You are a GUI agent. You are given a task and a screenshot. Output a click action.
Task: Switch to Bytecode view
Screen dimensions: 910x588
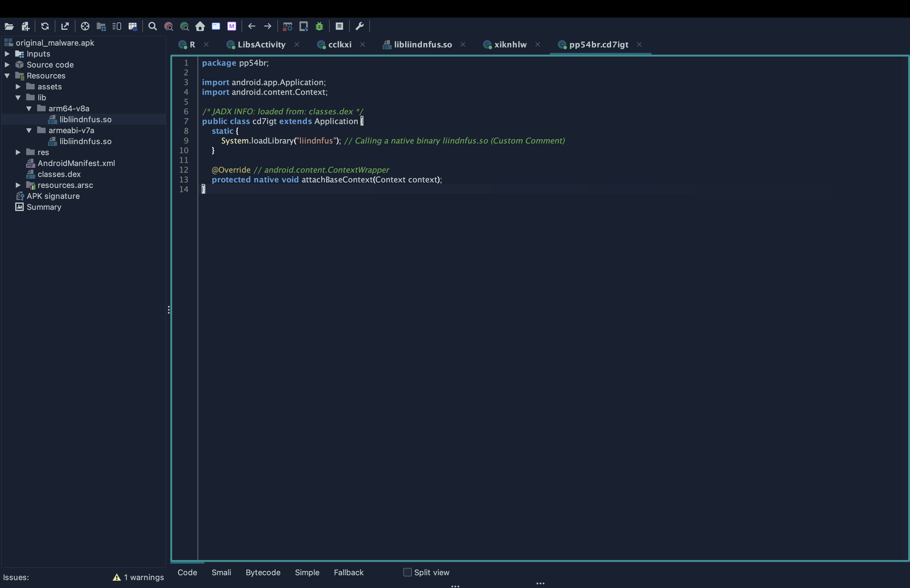coord(263,572)
